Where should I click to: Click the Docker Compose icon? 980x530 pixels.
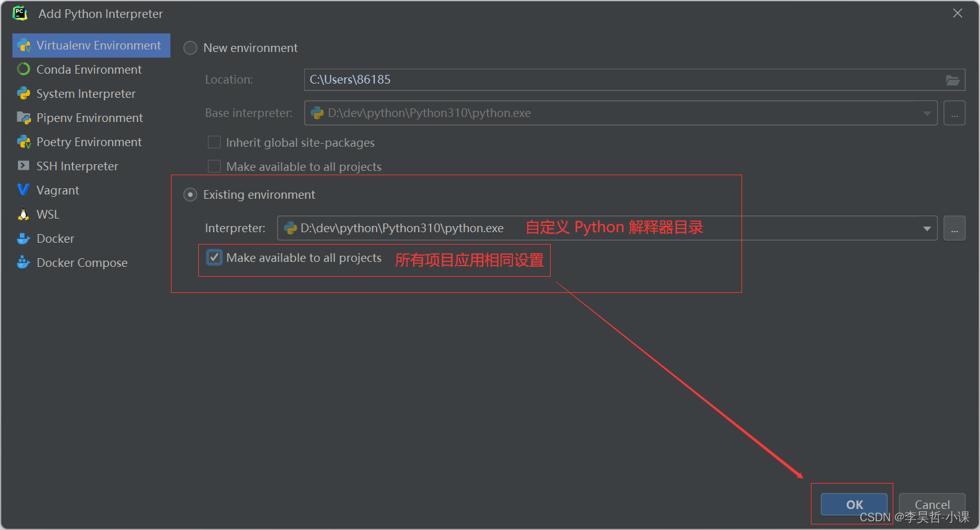coord(24,263)
